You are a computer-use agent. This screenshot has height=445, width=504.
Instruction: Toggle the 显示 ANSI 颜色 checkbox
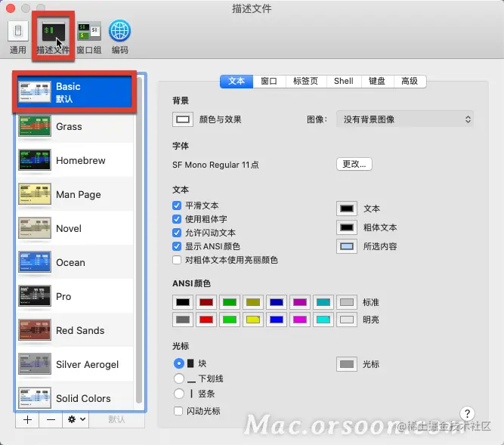(177, 246)
